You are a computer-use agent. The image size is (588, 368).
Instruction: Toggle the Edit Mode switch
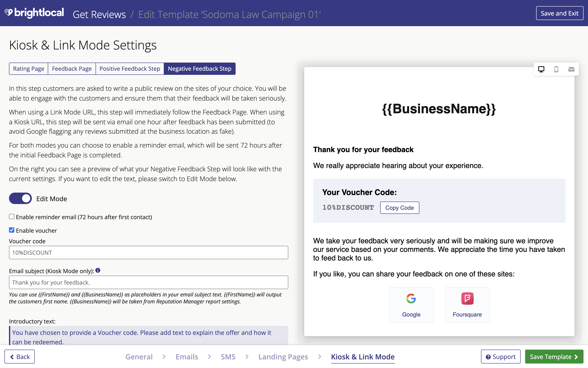click(20, 198)
